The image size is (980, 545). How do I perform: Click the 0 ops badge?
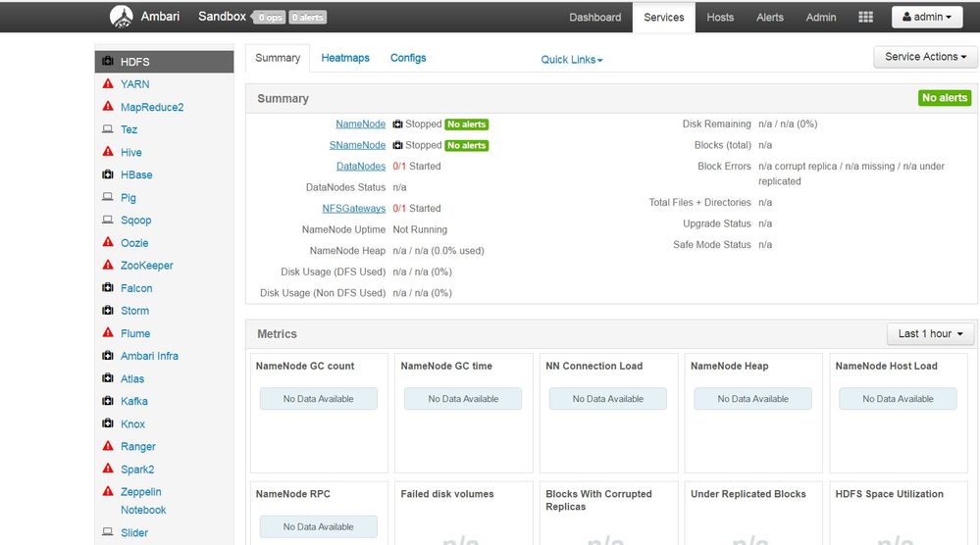271,18
